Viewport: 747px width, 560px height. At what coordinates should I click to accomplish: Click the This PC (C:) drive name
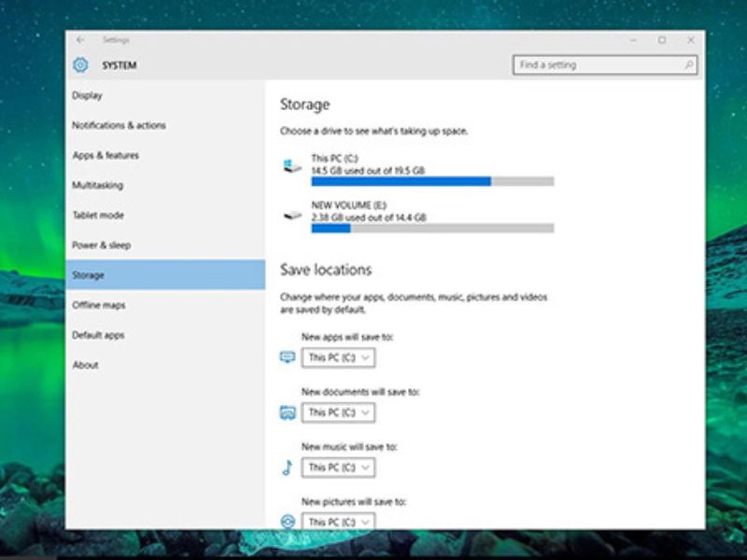coord(334,158)
